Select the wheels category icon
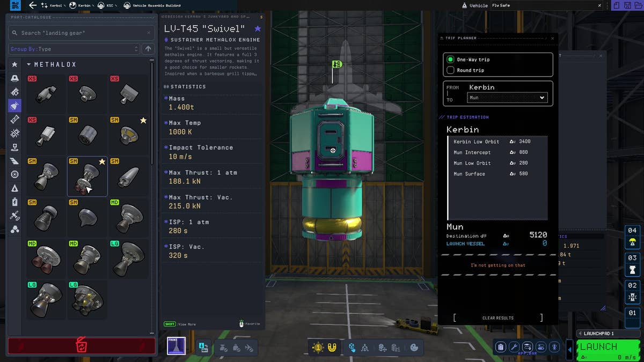 [x=14, y=174]
